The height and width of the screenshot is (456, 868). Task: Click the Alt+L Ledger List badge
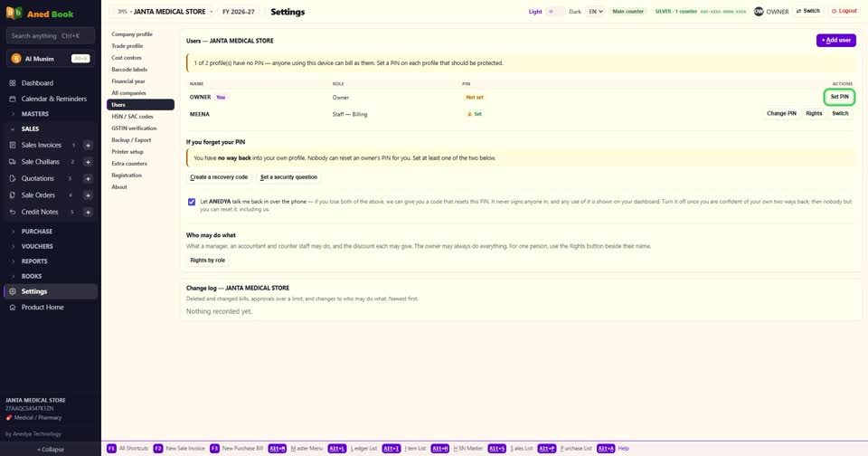click(x=337, y=448)
